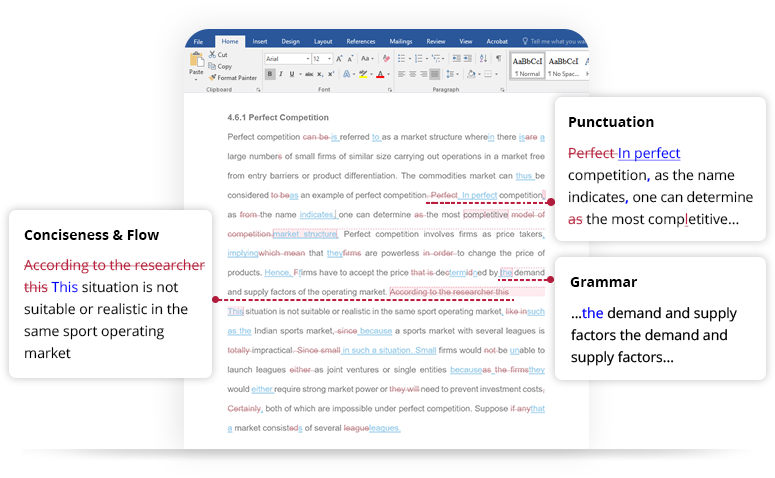Toggle bold formatting
This screenshot has width=775, height=478.
(x=270, y=74)
